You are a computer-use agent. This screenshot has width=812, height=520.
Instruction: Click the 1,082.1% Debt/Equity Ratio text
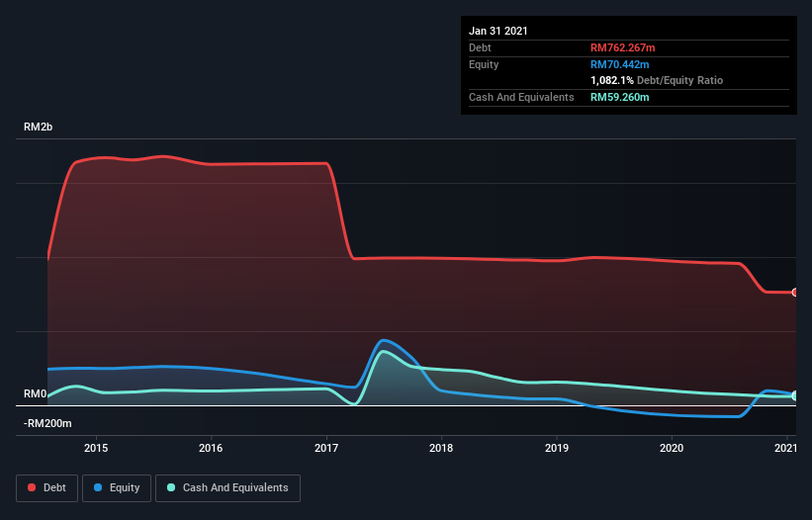click(657, 80)
